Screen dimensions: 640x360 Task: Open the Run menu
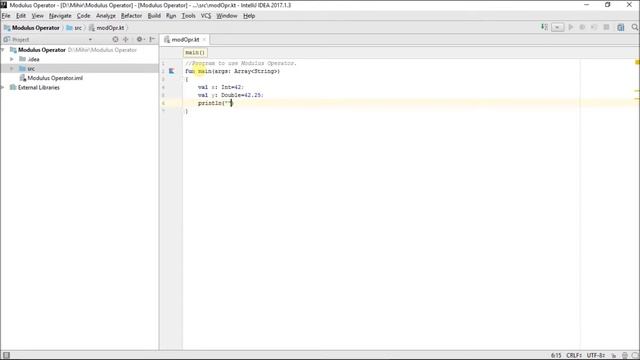[x=171, y=16]
